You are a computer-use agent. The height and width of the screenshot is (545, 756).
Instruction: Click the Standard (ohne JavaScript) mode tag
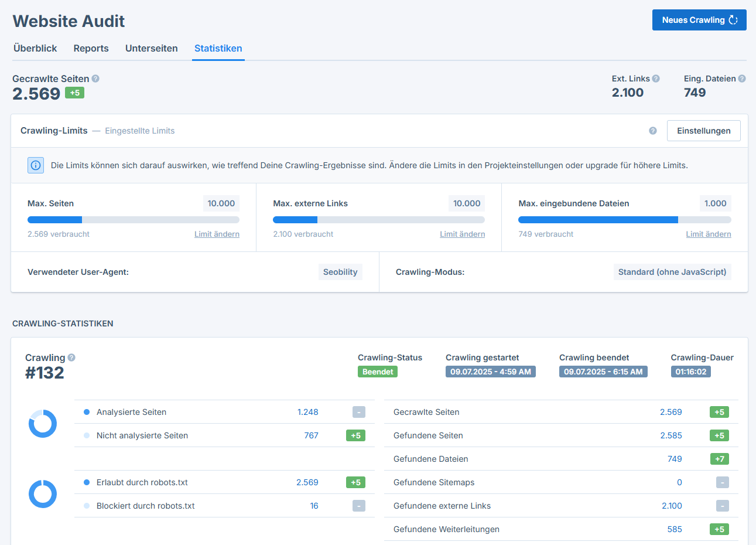(x=672, y=272)
